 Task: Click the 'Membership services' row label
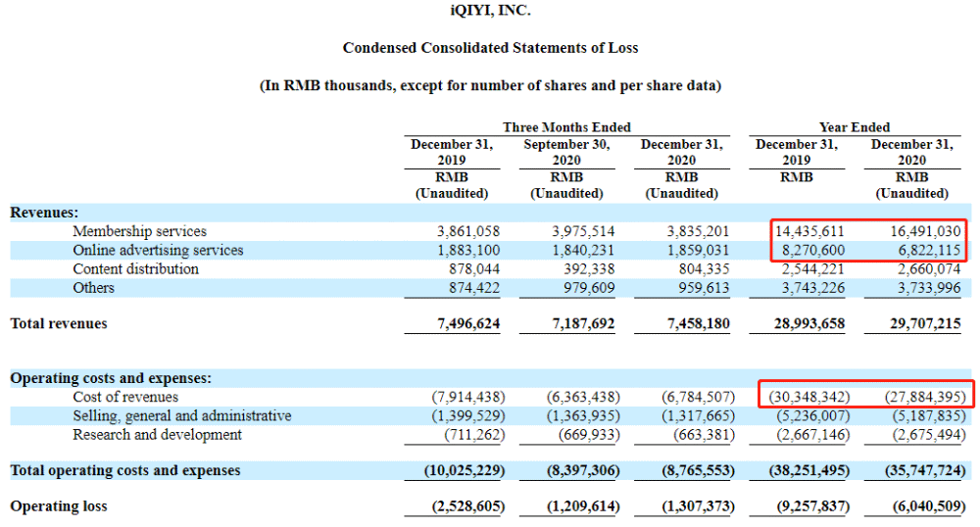pyautogui.click(x=139, y=231)
